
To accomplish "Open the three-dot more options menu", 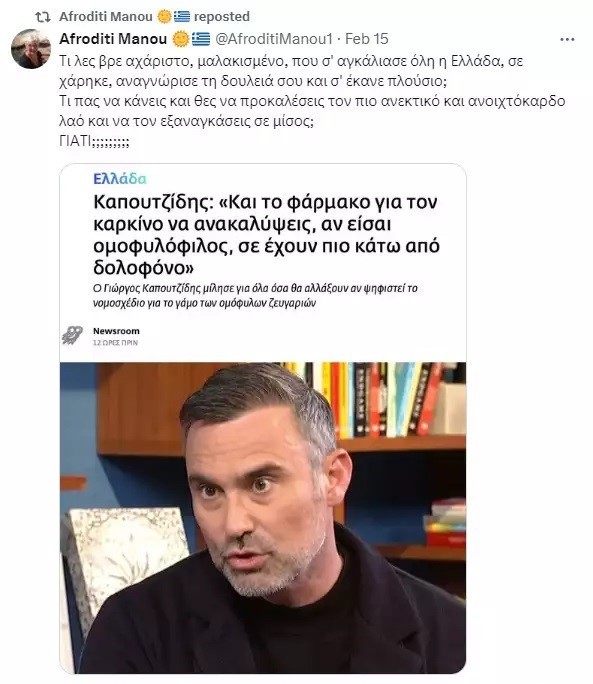I will point(567,40).
